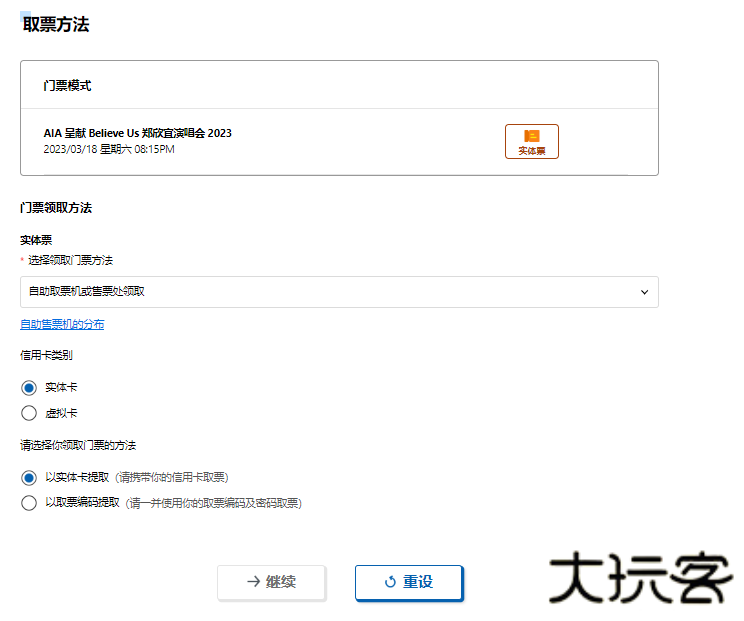The height and width of the screenshot is (621, 744).
Task: Choose the 以取票编码提取 pickup option
Action: click(29, 503)
